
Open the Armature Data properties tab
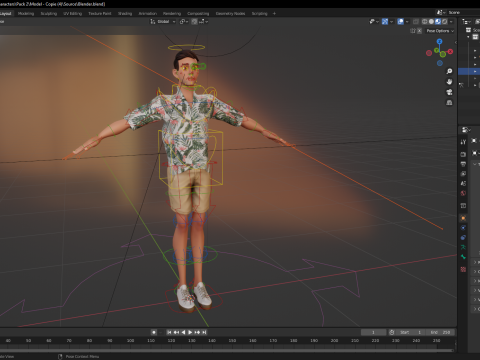pyautogui.click(x=463, y=247)
